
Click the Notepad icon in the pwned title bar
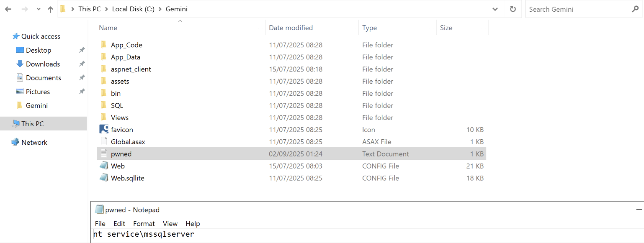coord(100,209)
